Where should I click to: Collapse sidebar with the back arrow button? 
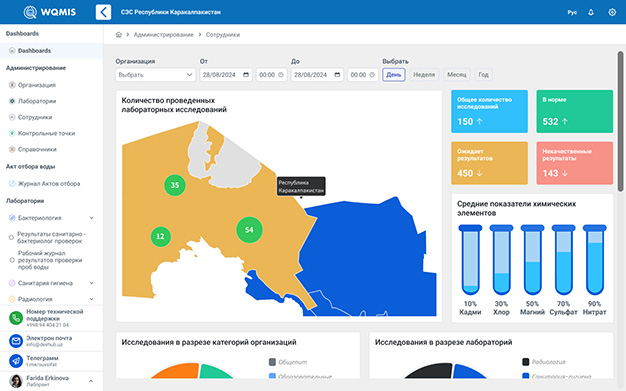(x=103, y=12)
